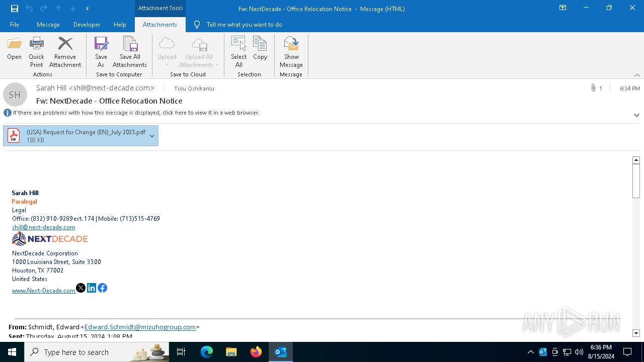Open the Help tab
Screen dimensions: 644x362
pos(120,25)
